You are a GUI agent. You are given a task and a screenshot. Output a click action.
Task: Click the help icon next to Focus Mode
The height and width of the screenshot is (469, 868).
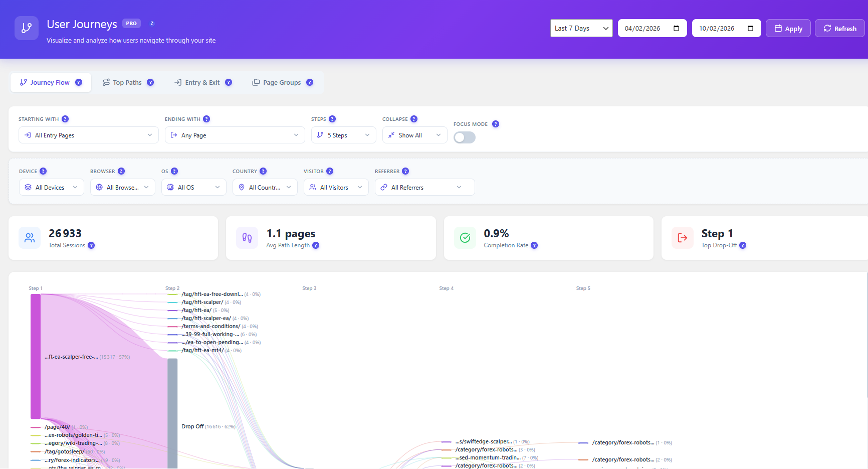[x=496, y=124]
